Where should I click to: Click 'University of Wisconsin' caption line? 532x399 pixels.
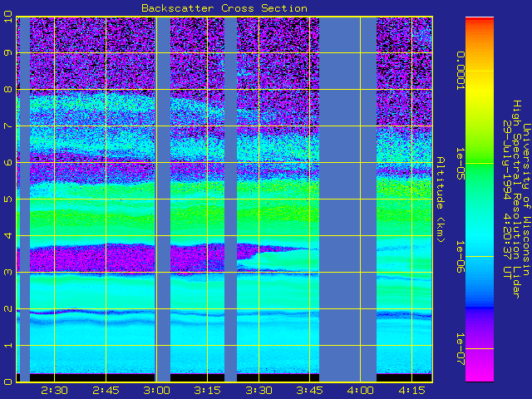coord(526,199)
